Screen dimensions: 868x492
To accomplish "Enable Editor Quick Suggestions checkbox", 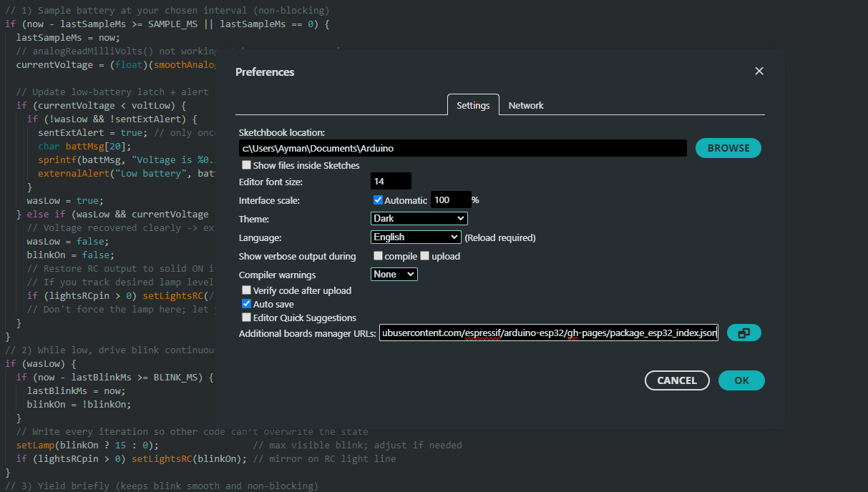I will [246, 318].
